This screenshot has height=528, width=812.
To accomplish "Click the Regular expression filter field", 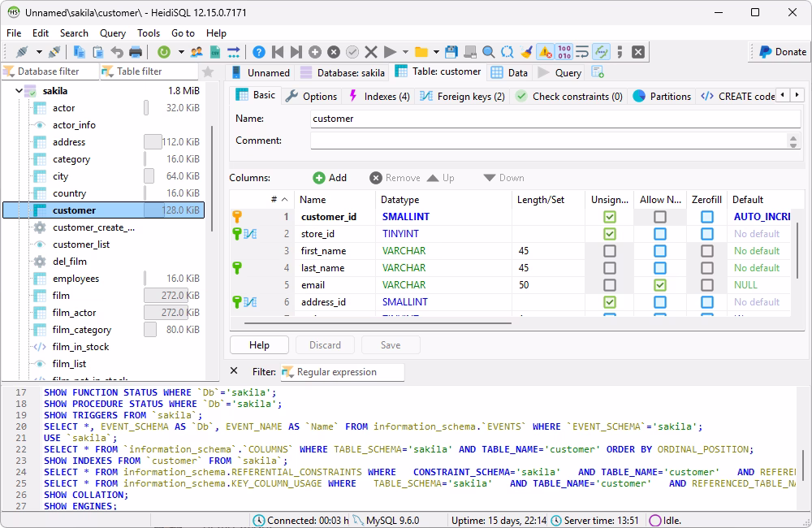I will click(x=343, y=372).
